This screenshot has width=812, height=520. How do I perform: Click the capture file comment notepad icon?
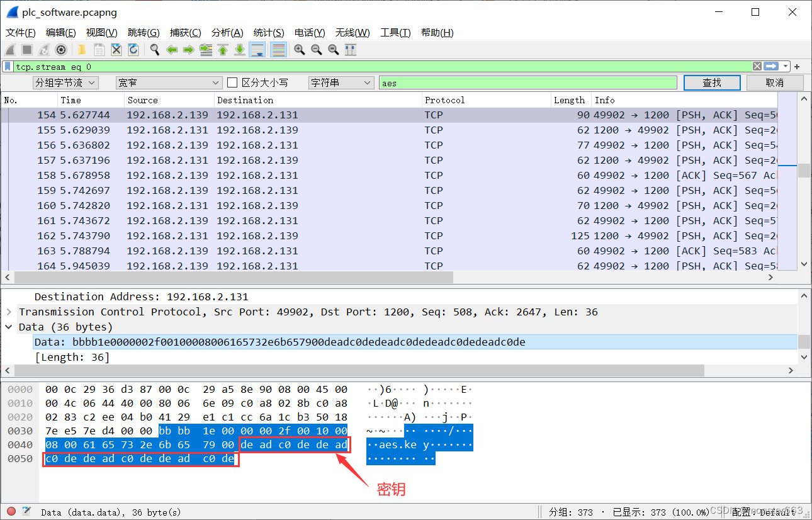26,512
